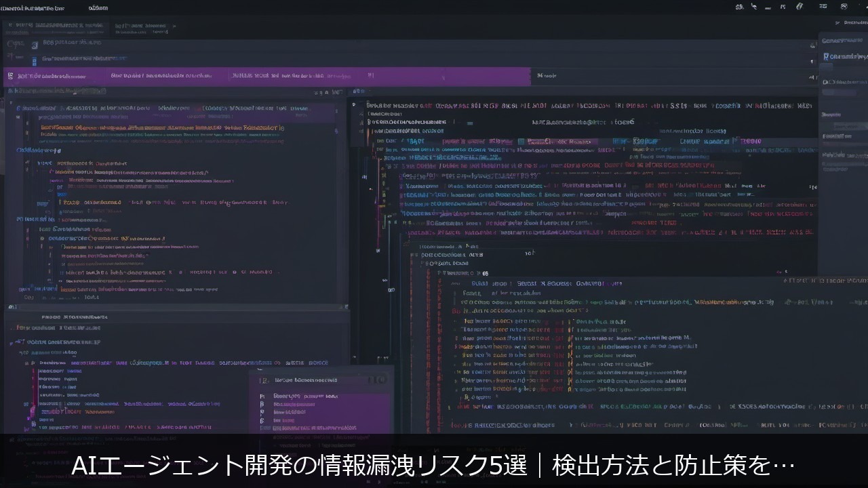Click the second icon in the top-right toolbar
The height and width of the screenshot is (488, 868).
click(x=753, y=7)
